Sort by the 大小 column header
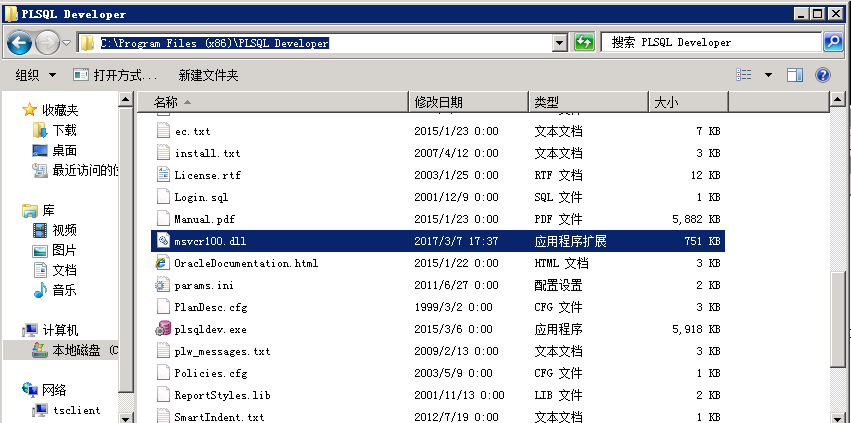 (689, 102)
